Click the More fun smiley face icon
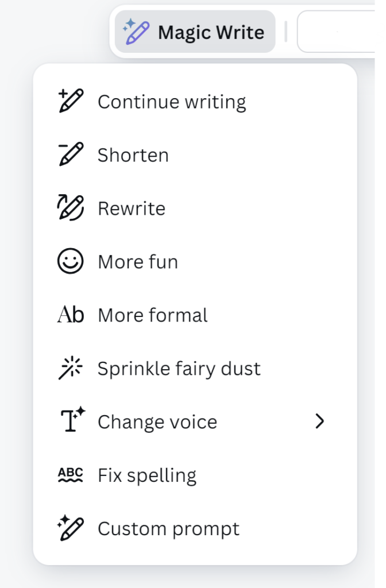 click(x=71, y=262)
